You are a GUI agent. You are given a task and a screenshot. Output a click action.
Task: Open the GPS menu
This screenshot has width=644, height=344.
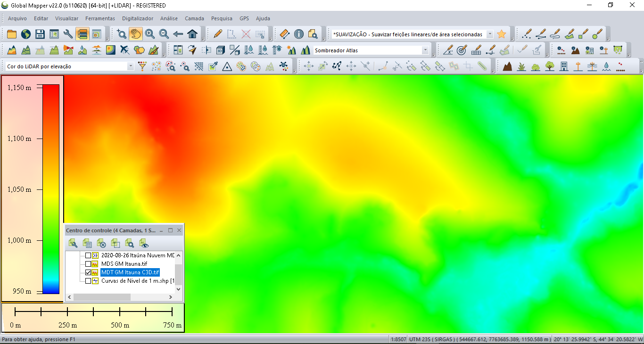pyautogui.click(x=244, y=18)
